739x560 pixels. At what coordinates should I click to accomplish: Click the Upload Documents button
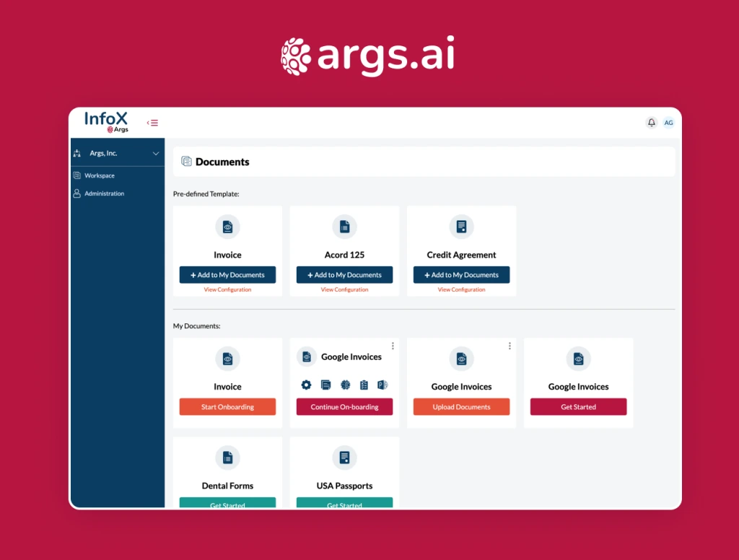tap(461, 407)
